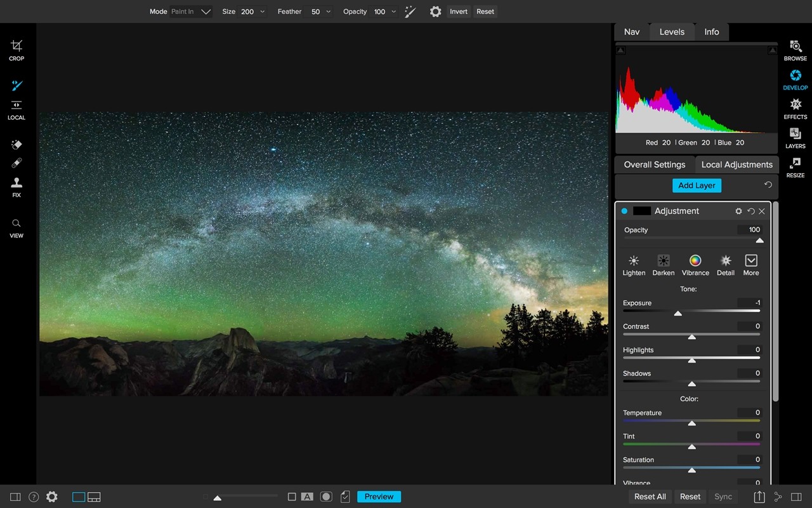
Task: Click the Lighten preset icon
Action: [634, 265]
